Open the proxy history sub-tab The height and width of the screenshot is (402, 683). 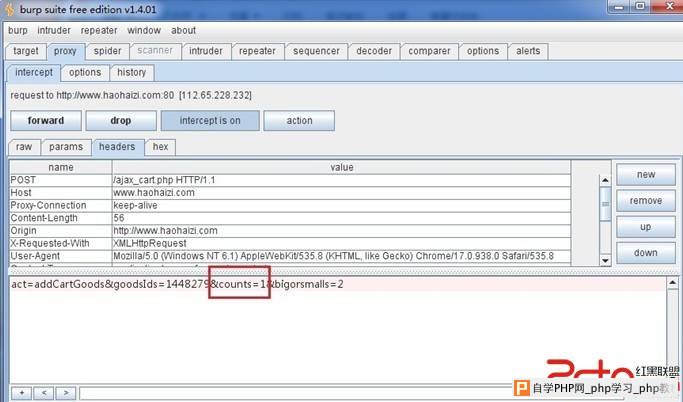coord(132,73)
